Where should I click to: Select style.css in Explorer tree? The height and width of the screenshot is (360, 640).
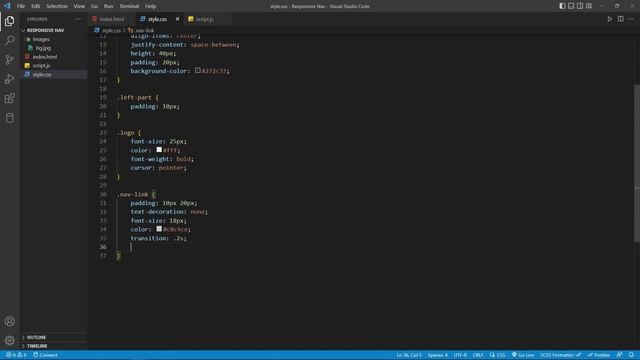[x=53, y=75]
